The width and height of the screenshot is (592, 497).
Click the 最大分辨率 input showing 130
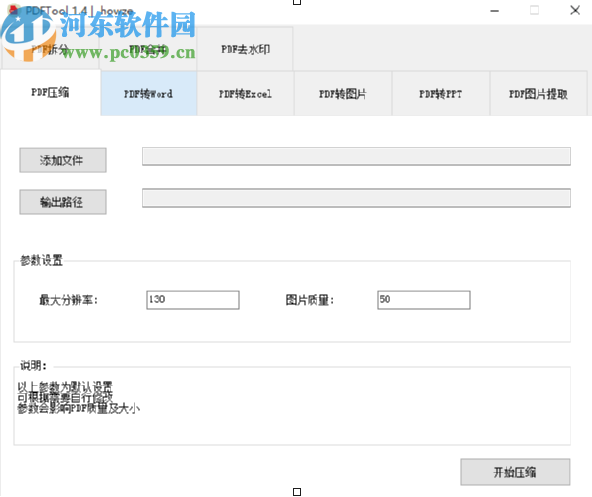tap(193, 300)
